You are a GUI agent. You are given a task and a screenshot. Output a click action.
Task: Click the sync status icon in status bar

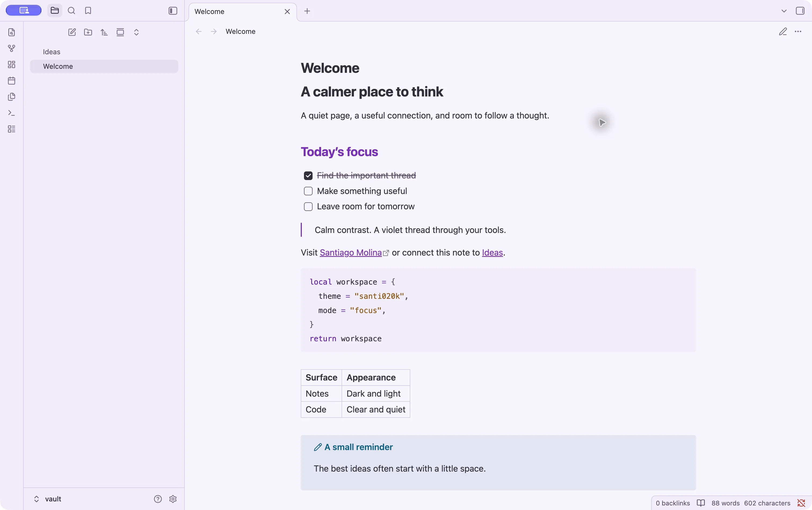(801, 503)
